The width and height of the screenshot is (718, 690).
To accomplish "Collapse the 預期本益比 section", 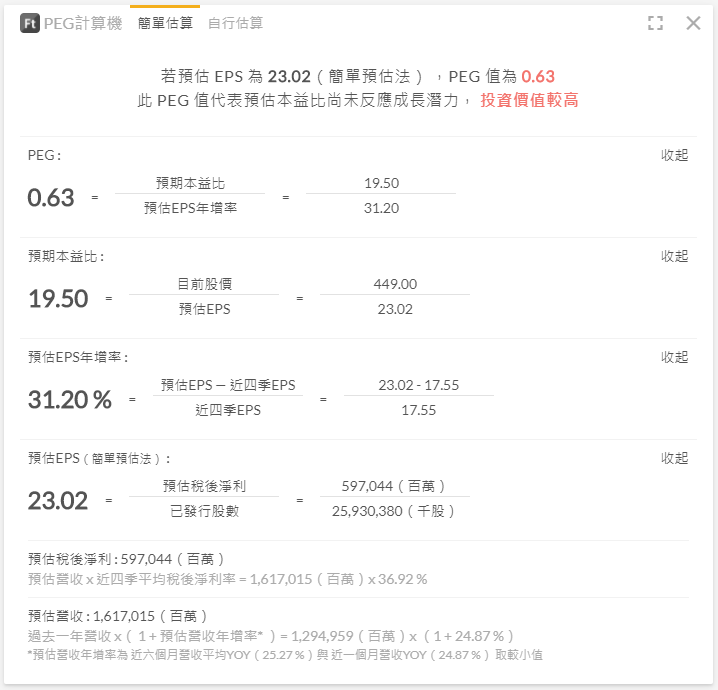I will pos(674,256).
